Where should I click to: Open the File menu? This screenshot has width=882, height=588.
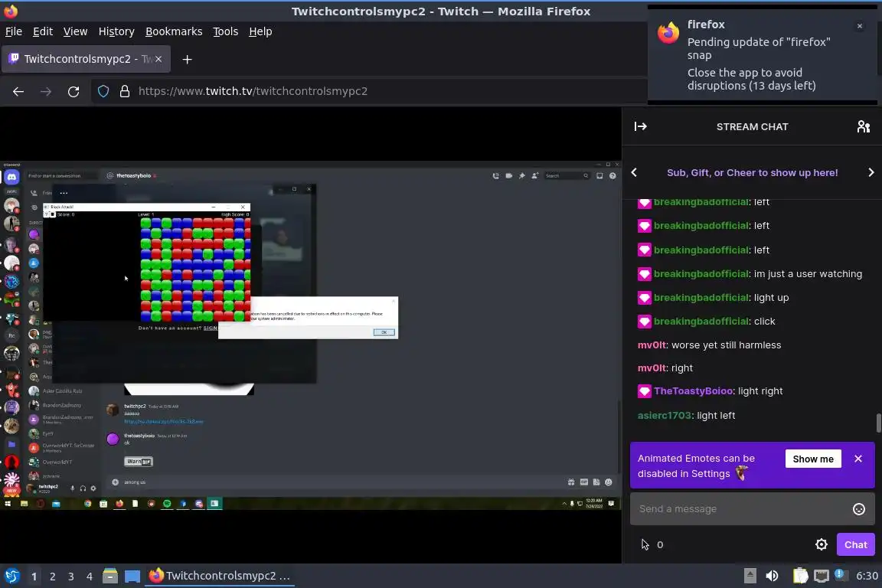pyautogui.click(x=14, y=31)
